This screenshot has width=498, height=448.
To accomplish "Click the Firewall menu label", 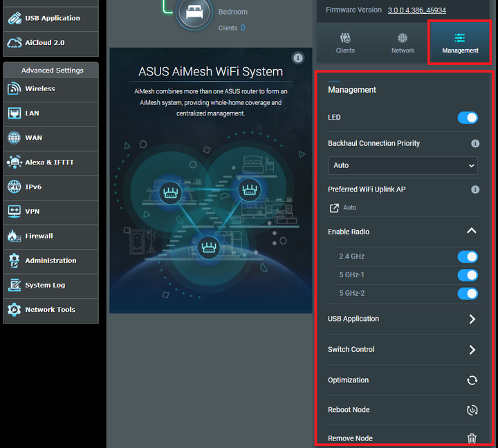I will (39, 236).
